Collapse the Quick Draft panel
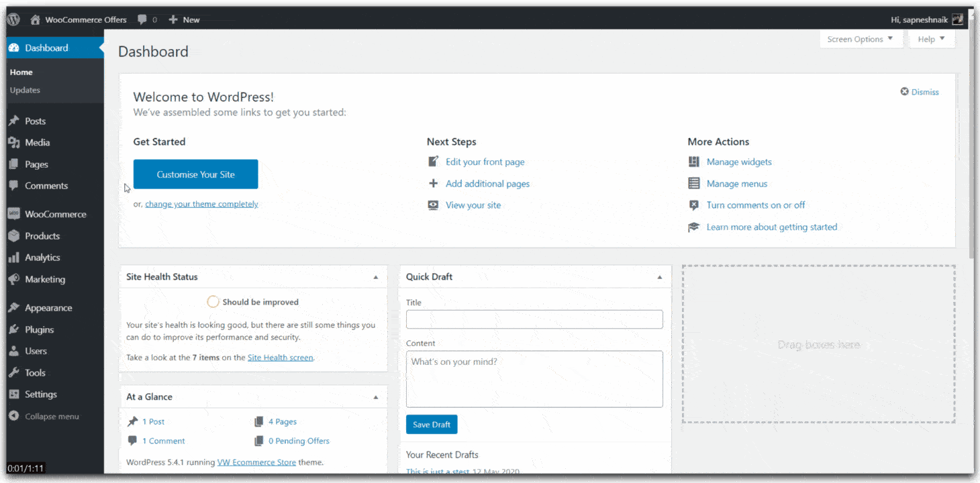Image resolution: width=980 pixels, height=483 pixels. coord(659,277)
